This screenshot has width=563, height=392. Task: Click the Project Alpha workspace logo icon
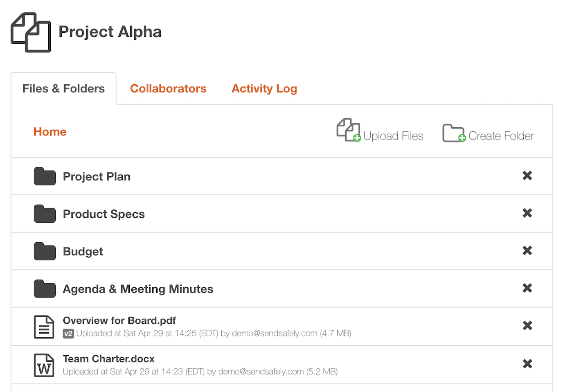[31, 32]
